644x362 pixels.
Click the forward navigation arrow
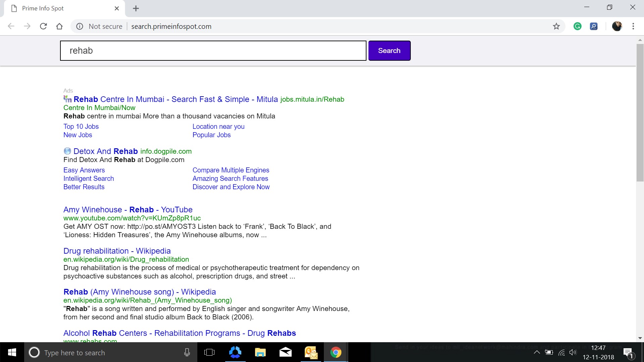pyautogui.click(x=27, y=26)
